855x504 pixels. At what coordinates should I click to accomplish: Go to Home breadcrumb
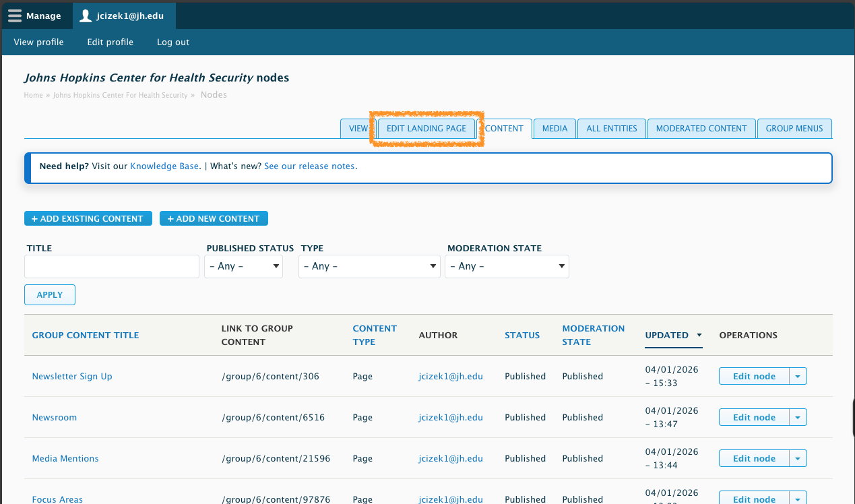(x=34, y=95)
